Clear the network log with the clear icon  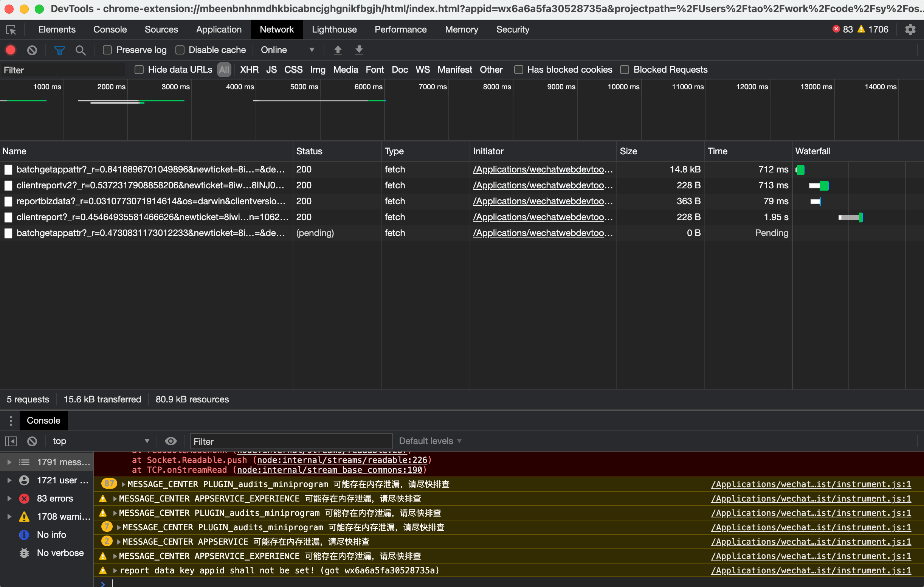tap(32, 50)
